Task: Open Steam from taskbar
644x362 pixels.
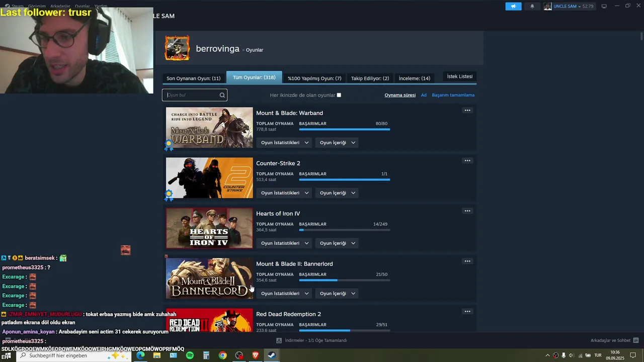Action: (271, 355)
